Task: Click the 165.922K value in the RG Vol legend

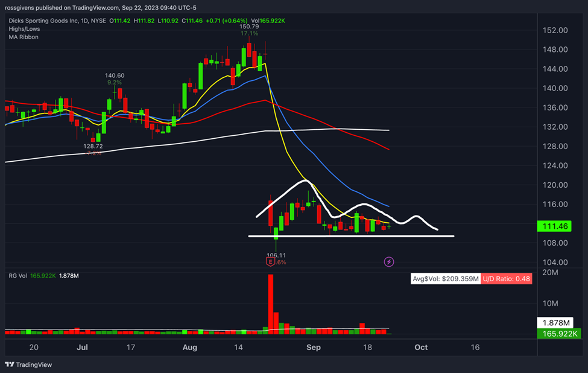Action: click(43, 276)
